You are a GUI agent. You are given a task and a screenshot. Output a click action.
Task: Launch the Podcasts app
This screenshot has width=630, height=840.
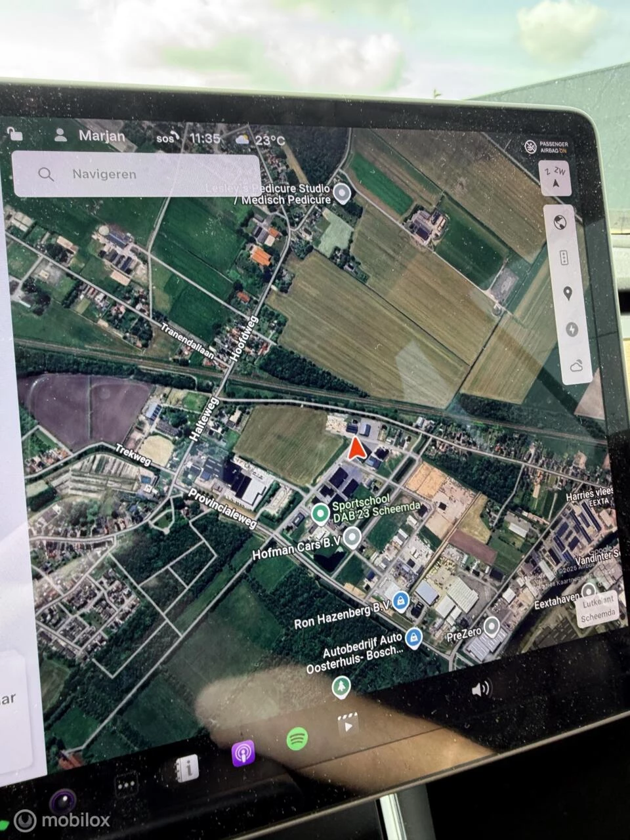243,753
